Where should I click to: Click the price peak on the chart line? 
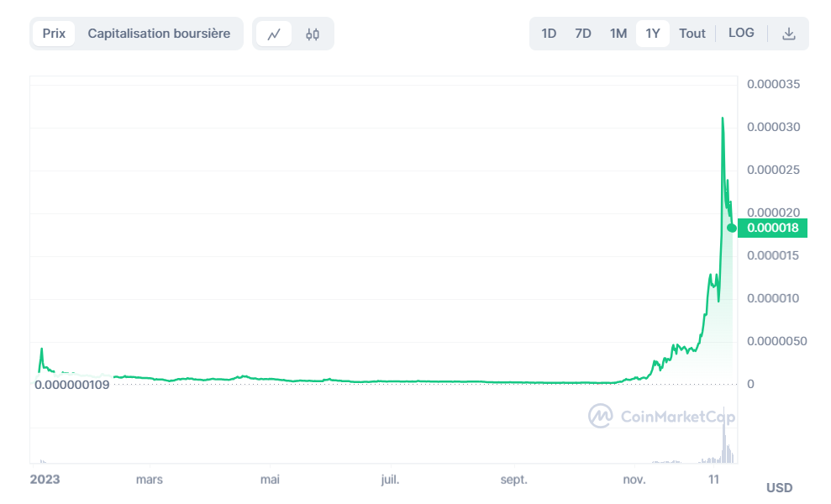pyautogui.click(x=723, y=118)
